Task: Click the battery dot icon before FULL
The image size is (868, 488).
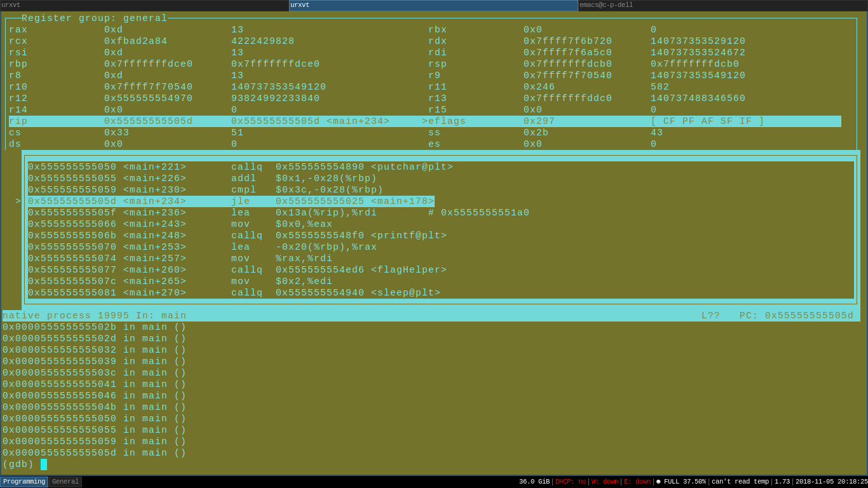Action: [x=658, y=482]
